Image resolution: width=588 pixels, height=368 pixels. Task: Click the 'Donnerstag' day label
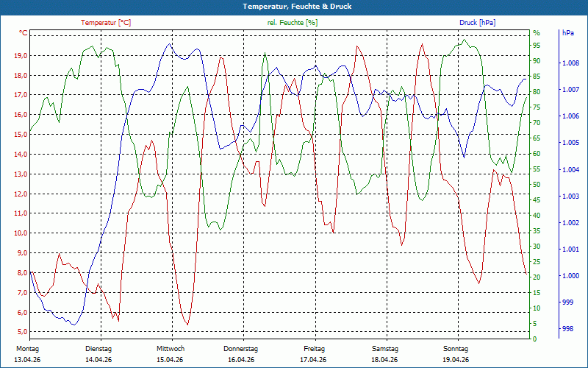241,349
